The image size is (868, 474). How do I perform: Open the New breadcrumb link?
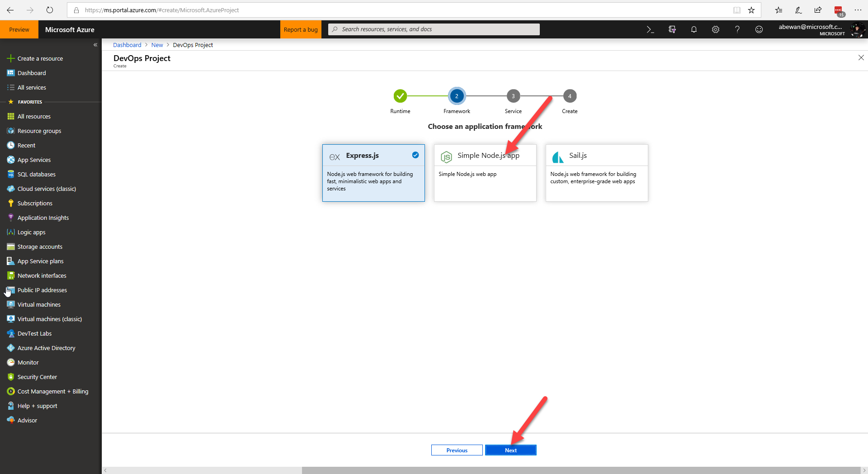157,45
